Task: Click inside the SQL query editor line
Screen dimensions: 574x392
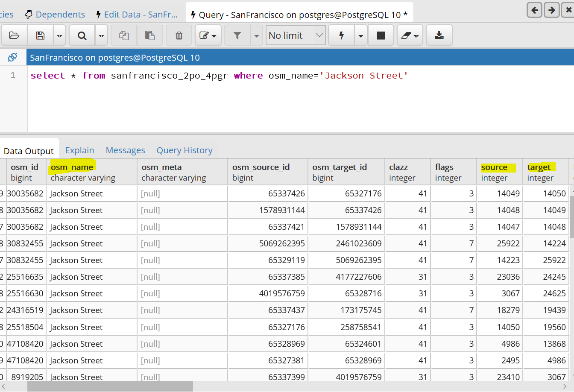Action: pos(219,76)
